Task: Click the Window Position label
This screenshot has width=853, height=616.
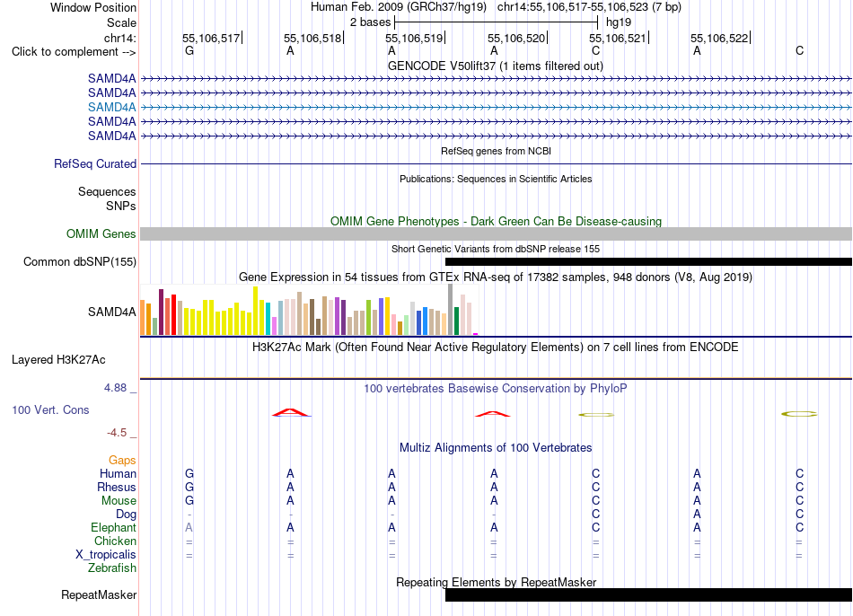Action: 93,7
